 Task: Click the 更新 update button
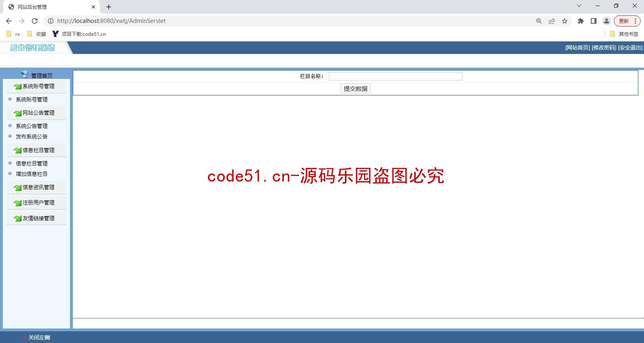click(x=624, y=21)
